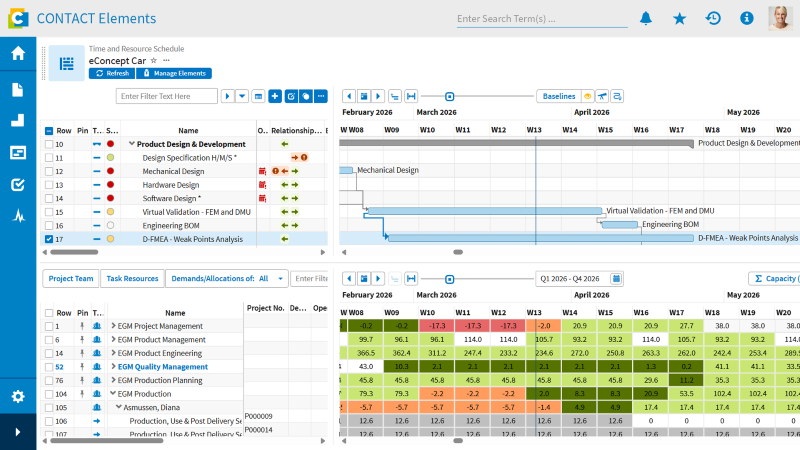Image resolution: width=800 pixels, height=450 pixels.
Task: Switch to the Project Team tab
Action: click(71, 279)
